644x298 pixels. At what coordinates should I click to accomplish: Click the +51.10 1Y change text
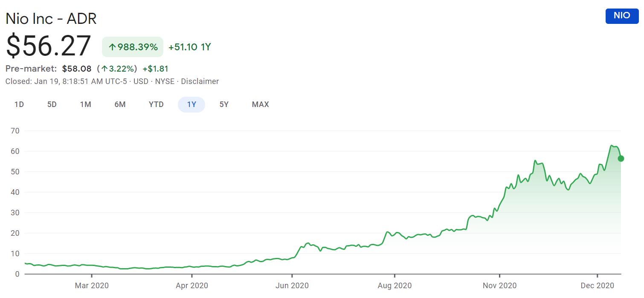[x=190, y=47]
